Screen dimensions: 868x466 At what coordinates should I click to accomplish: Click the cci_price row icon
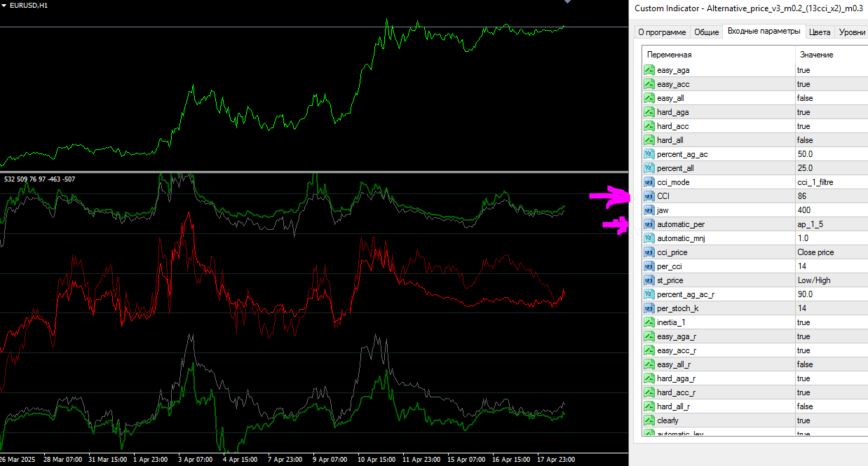649,252
